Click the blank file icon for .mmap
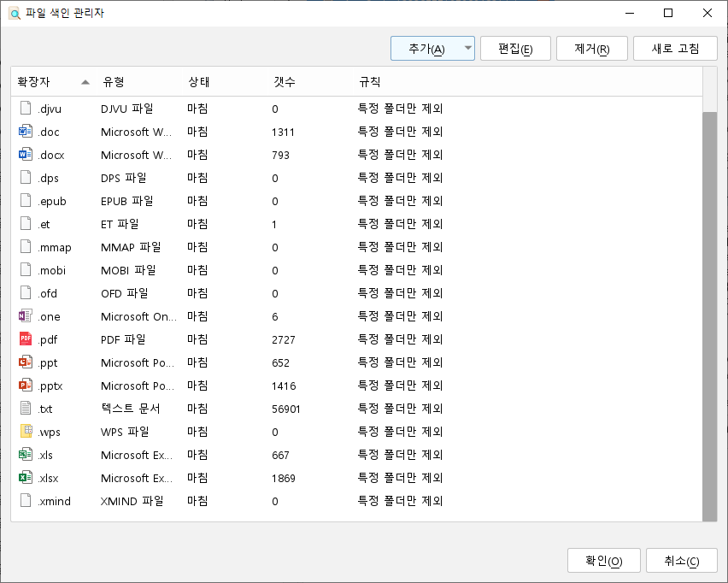 (26, 247)
